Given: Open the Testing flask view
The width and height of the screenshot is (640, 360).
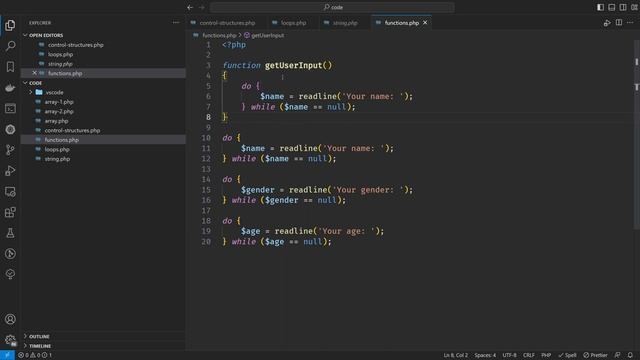Looking at the screenshot, I should 10,233.
